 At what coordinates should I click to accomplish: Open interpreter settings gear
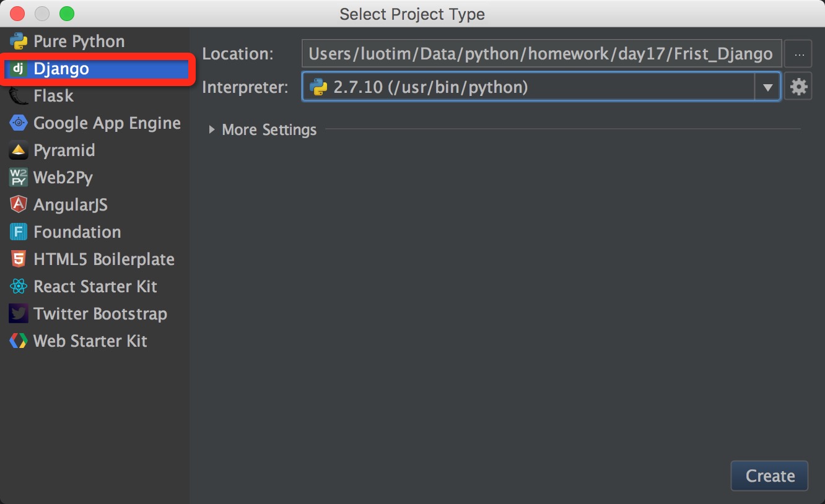798,87
